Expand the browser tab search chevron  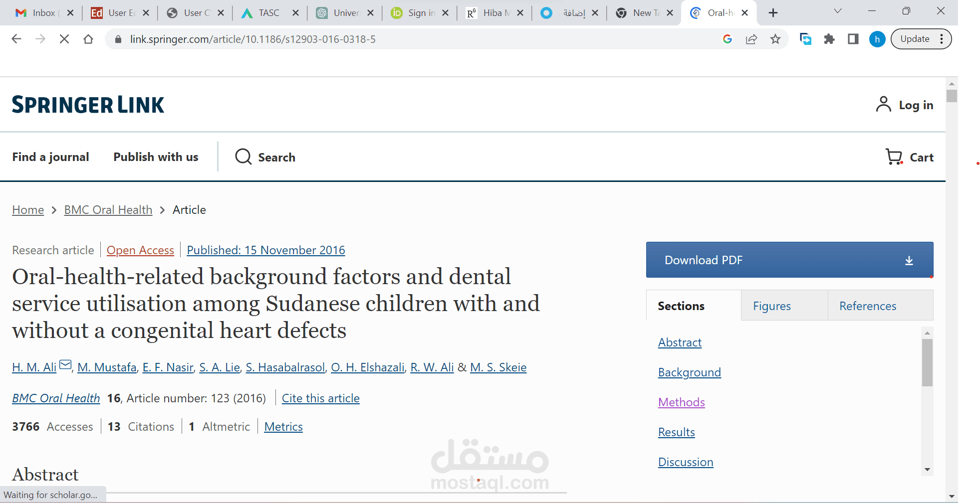coord(837,11)
